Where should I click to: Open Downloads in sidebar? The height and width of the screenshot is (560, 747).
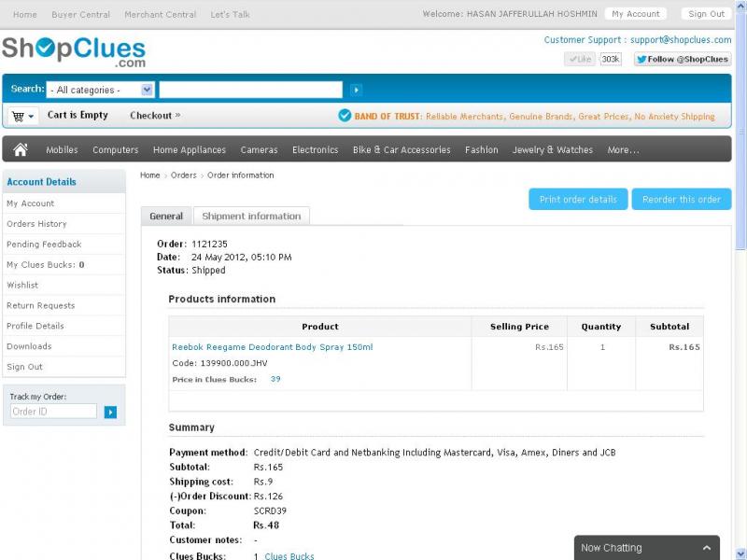(29, 346)
